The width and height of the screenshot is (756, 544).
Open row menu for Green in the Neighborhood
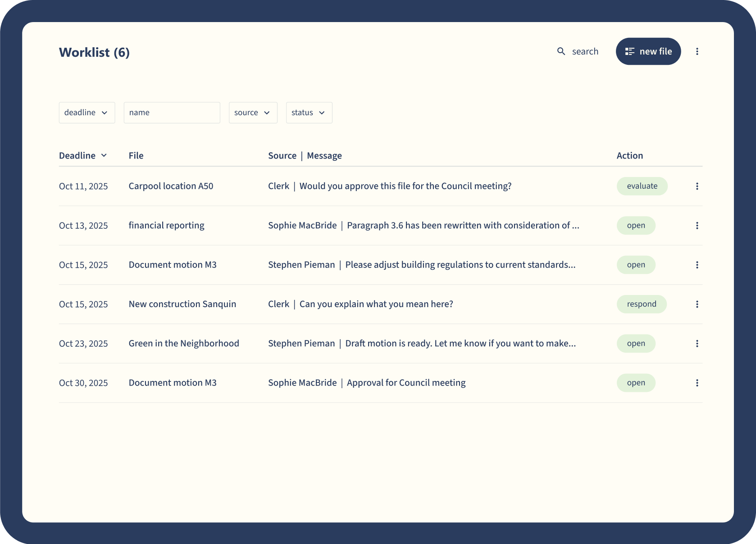coord(697,344)
